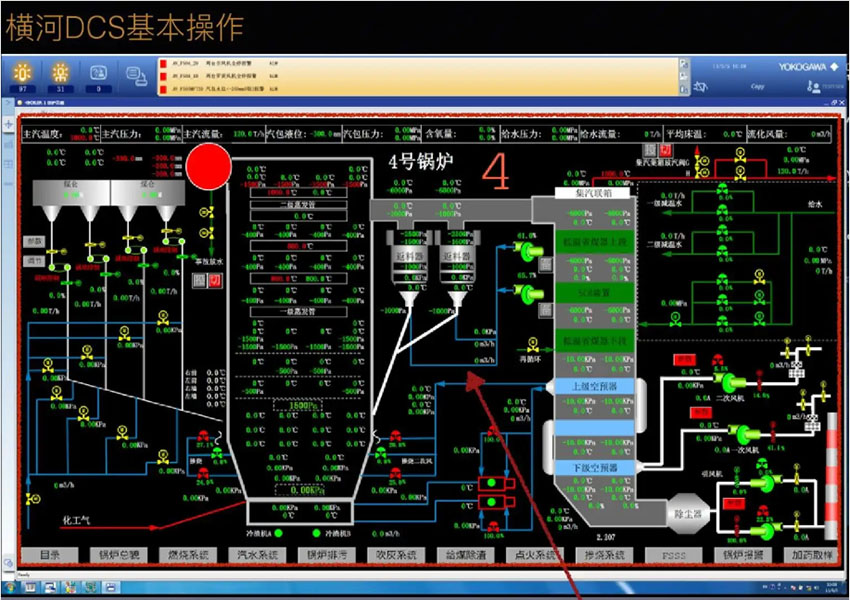Switch to 燃烧系统 page
Screen dimensions: 850x600
coord(188,555)
